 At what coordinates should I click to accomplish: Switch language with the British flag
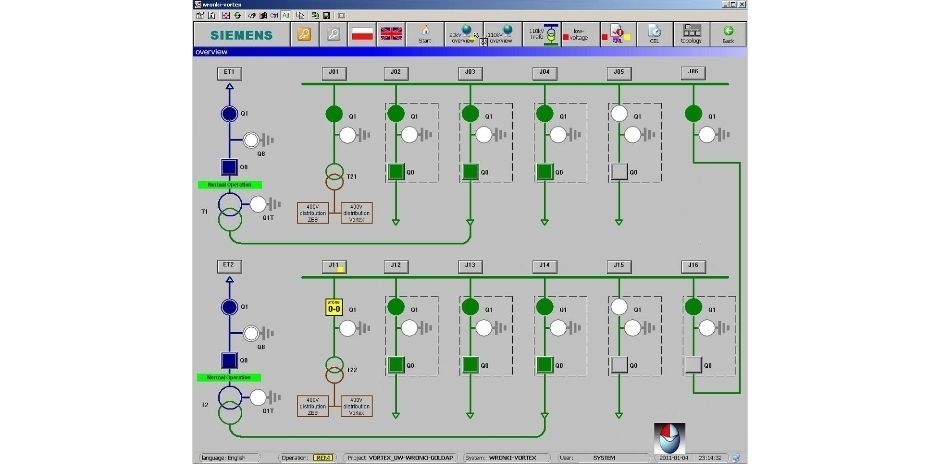pyautogui.click(x=392, y=35)
